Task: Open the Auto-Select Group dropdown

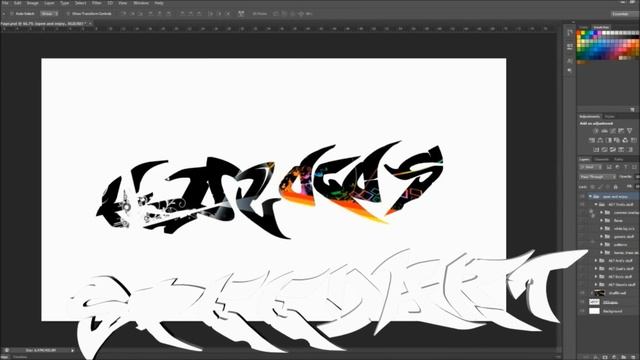Action: coord(49,13)
